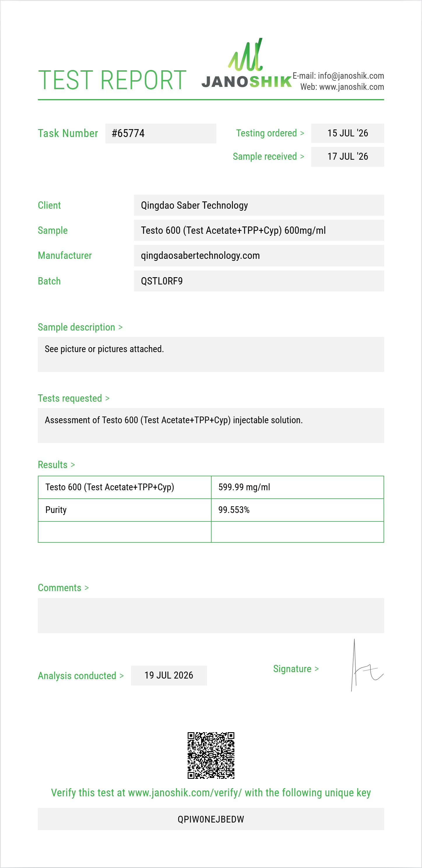The height and width of the screenshot is (868, 422).
Task: Click the Tests requested text box
Action: click(211, 426)
